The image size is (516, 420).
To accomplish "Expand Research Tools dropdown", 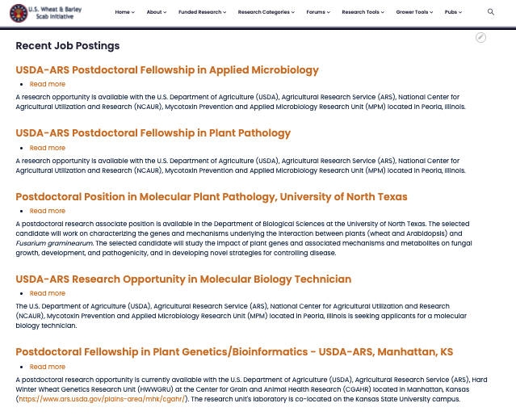I will (363, 12).
